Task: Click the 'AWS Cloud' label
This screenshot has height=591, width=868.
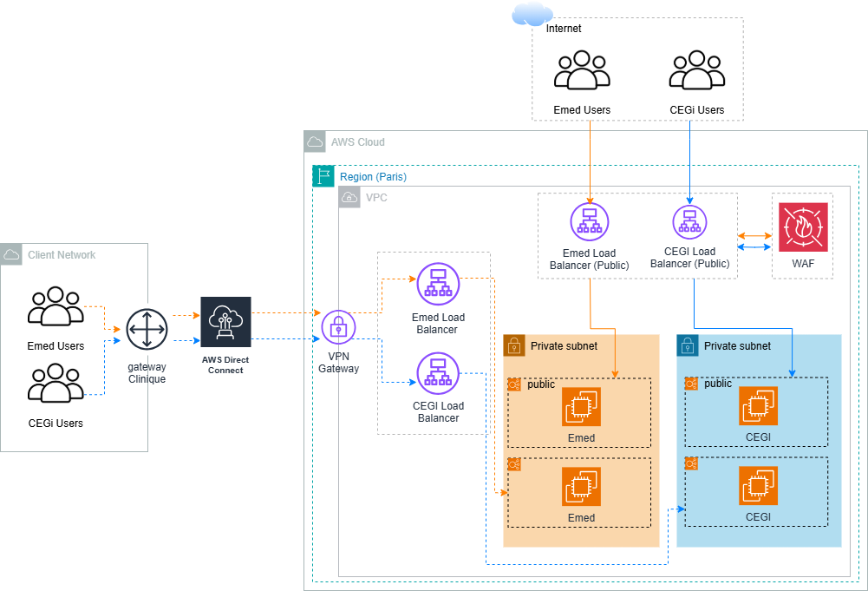Action: coord(357,141)
